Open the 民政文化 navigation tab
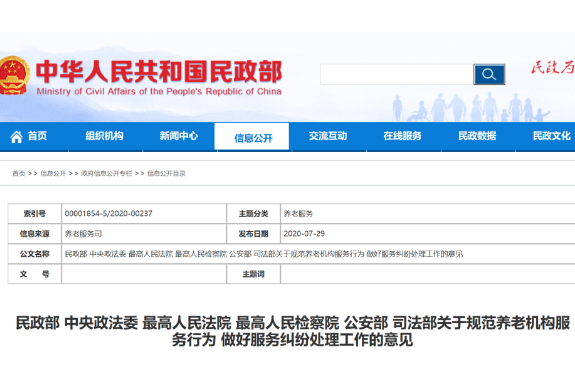The image size is (575, 384). (x=552, y=136)
